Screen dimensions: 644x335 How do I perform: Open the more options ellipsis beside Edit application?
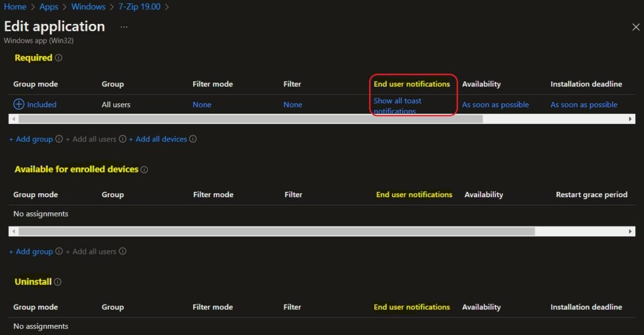124,27
